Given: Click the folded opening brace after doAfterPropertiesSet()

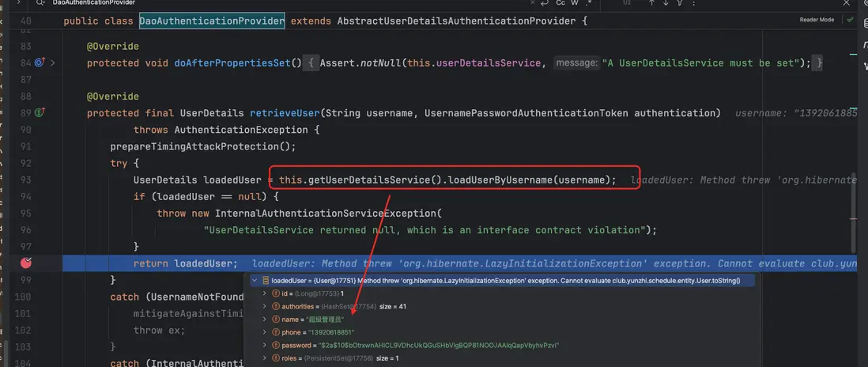Looking at the screenshot, I should click(311, 63).
